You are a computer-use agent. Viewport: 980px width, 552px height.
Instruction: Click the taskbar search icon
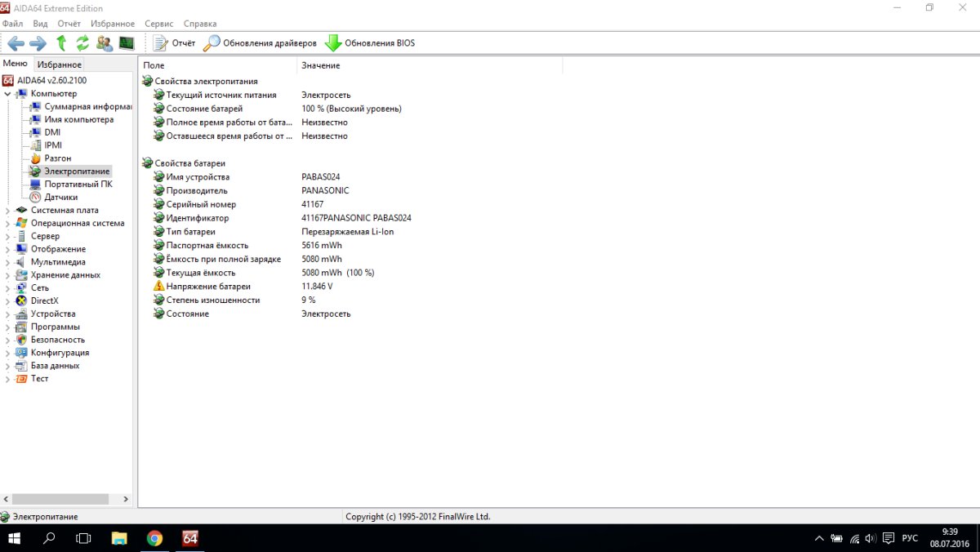click(49, 538)
